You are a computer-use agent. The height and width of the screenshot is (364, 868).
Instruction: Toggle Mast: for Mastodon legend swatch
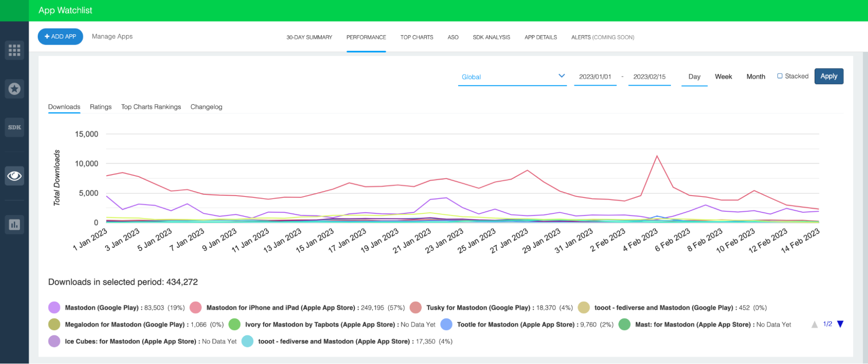click(x=624, y=325)
